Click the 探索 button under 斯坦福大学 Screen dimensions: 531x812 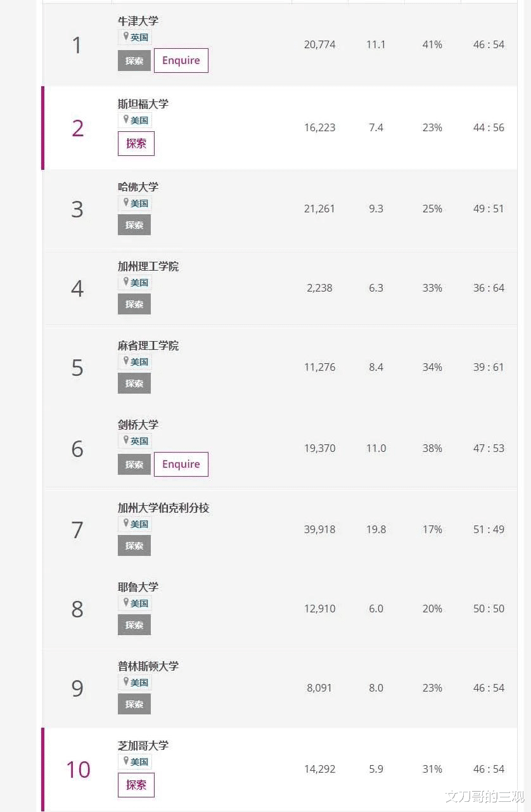[x=136, y=143]
